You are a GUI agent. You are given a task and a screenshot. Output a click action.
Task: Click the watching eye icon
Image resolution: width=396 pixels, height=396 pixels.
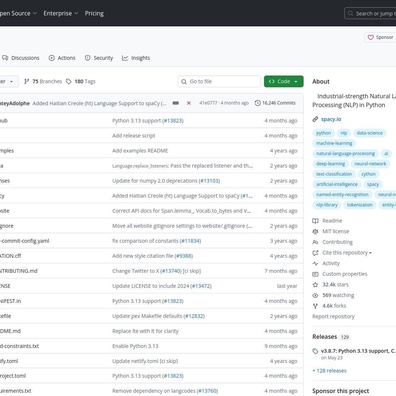point(315,295)
